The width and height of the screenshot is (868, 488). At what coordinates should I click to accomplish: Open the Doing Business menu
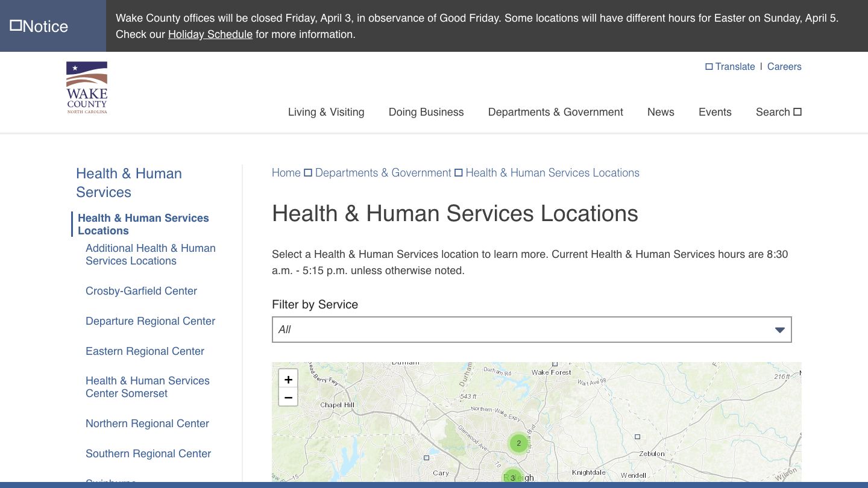pos(426,112)
